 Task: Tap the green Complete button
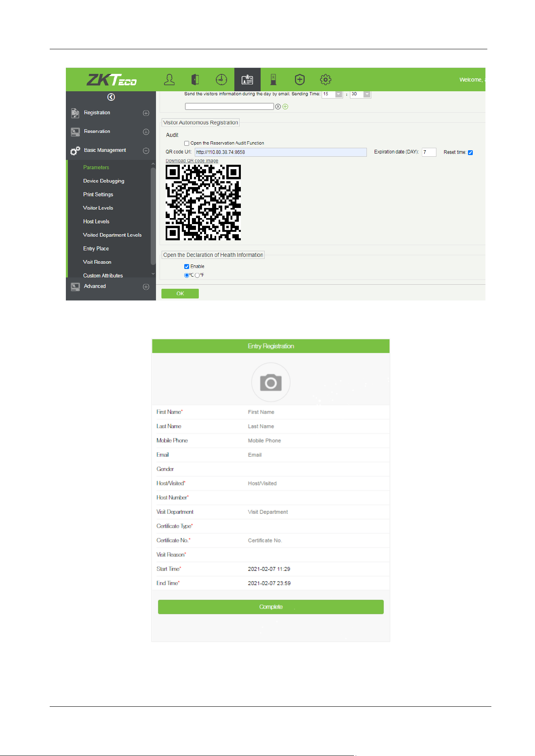271,607
